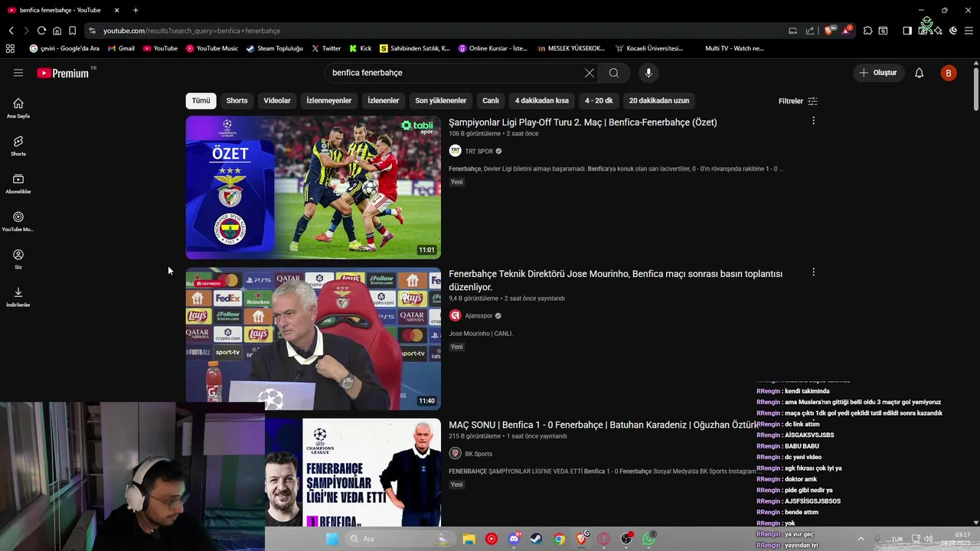Viewport: 980px width, 551px height.
Task: Select the İzlenenler filter chip
Action: (383, 100)
